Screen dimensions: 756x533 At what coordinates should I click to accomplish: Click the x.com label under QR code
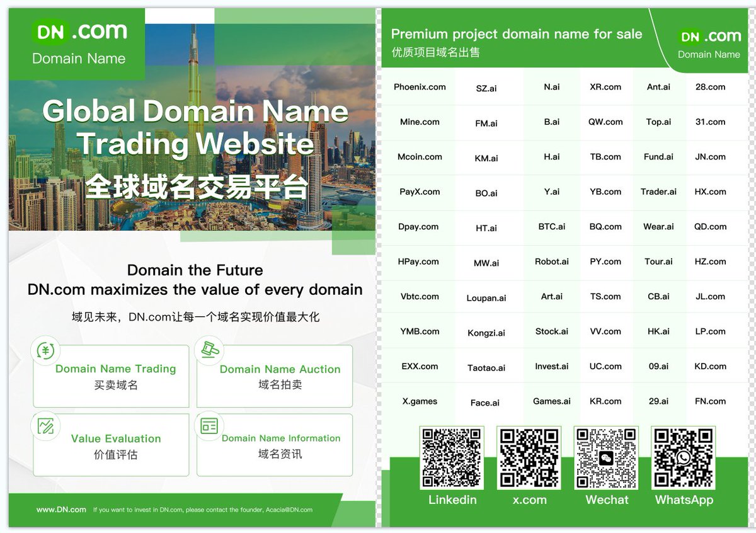(x=529, y=500)
